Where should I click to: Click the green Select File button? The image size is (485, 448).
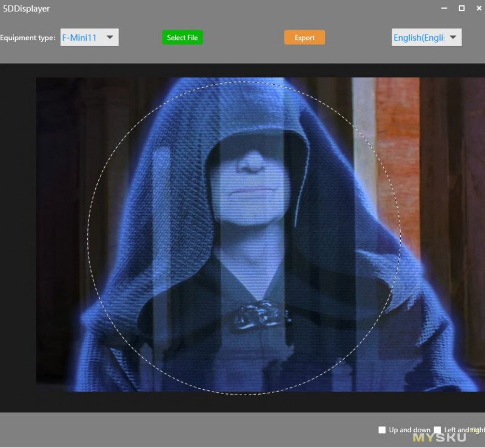point(182,38)
